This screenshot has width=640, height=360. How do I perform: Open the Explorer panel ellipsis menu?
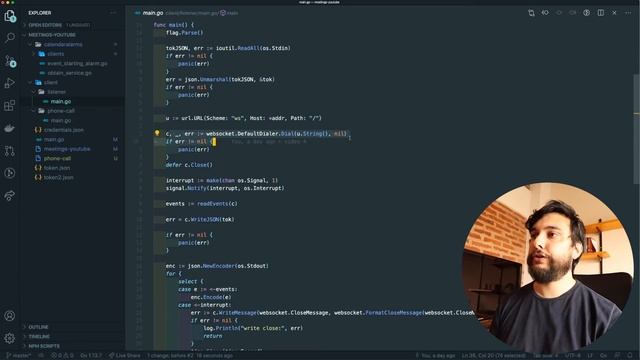tap(113, 13)
